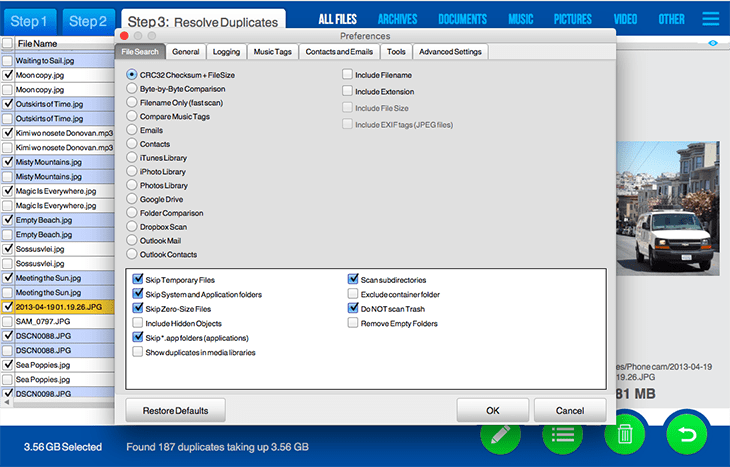730x467 pixels.
Task: Select Google Drive scan option
Action: 132,199
